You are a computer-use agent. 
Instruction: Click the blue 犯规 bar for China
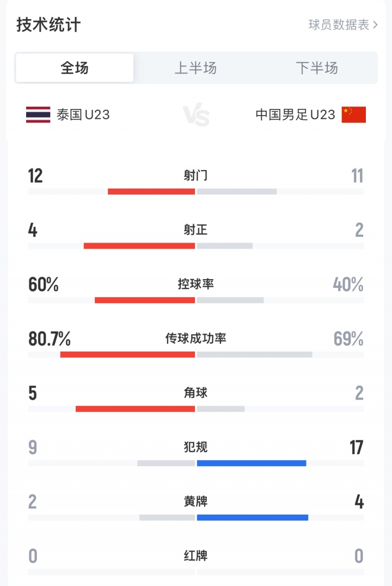pyautogui.click(x=252, y=463)
